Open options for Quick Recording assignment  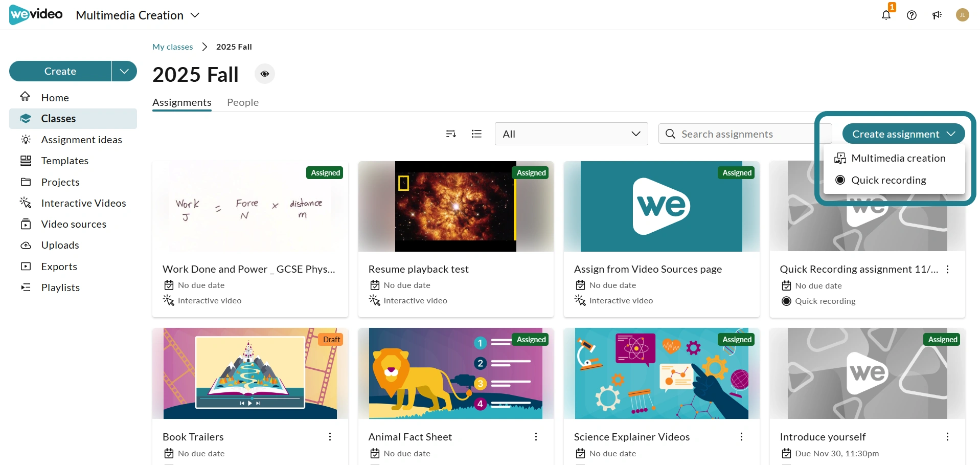pyautogui.click(x=948, y=269)
